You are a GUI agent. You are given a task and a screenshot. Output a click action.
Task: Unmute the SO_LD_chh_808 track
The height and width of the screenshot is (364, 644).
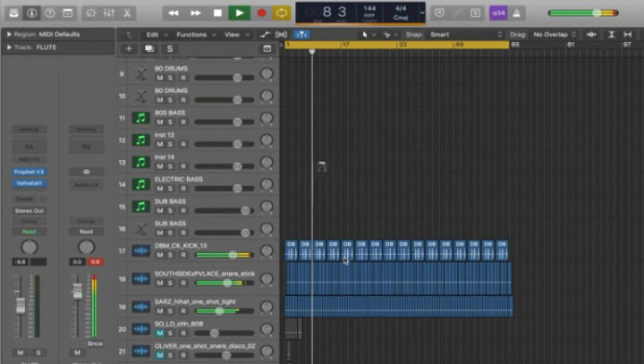tap(160, 334)
